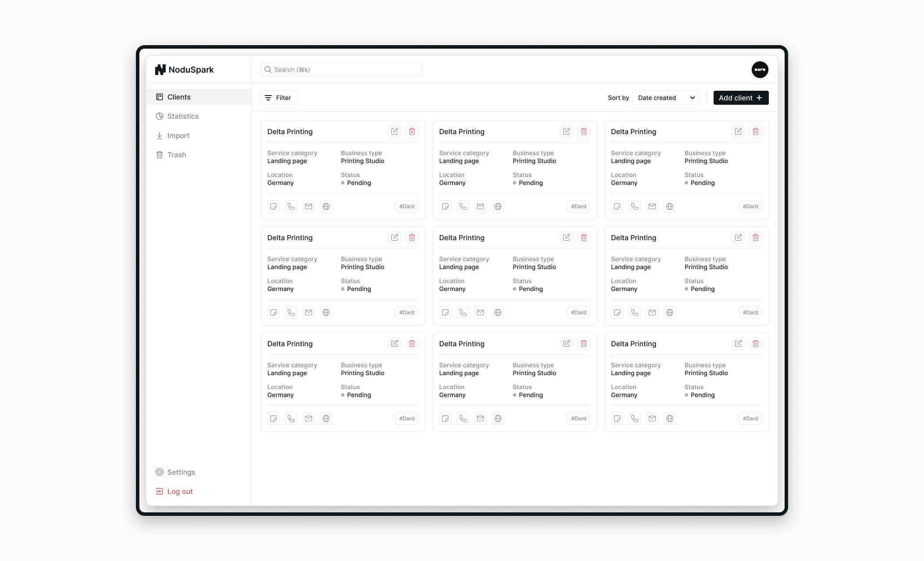
Task: Open the mail icon on top-middle card
Action: tap(480, 206)
